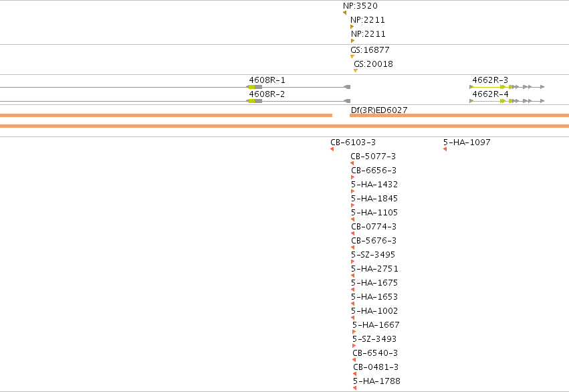Click the NP:3520 feature name

click(x=360, y=6)
